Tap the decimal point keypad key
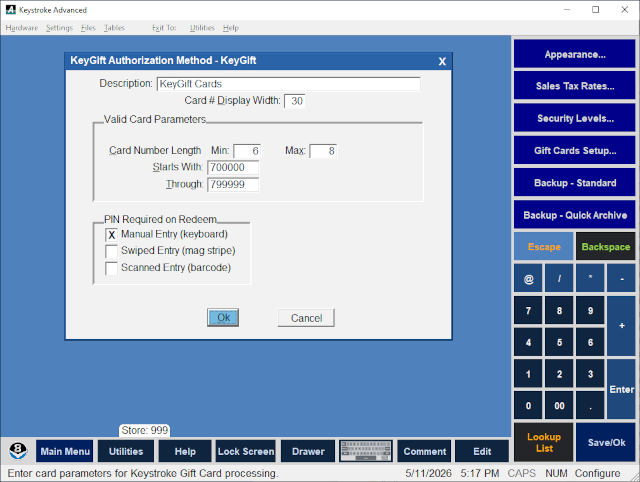Screen dimensions: 640x482 590,405
